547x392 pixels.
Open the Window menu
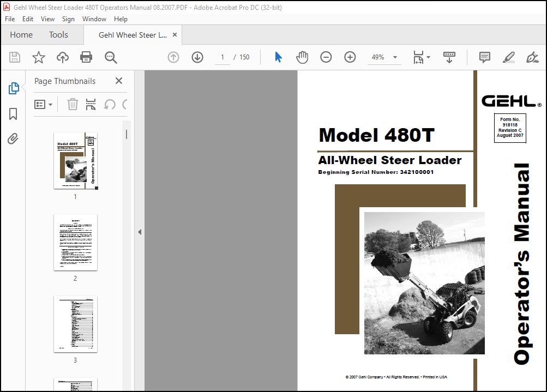(x=94, y=19)
